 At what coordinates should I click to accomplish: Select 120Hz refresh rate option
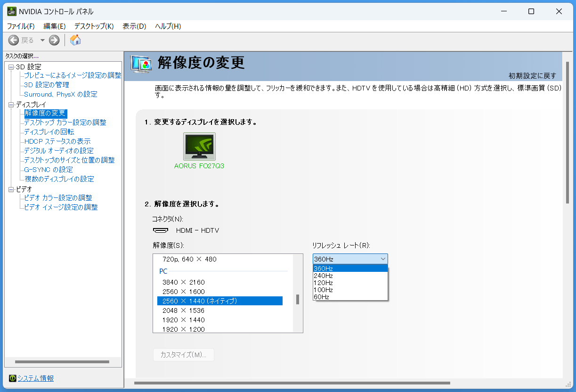[x=350, y=283]
